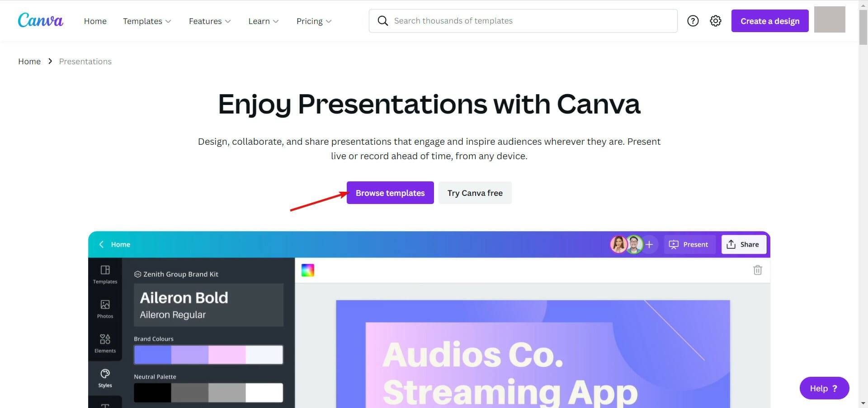This screenshot has height=408, width=868.
Task: Start Present mode from the editor toolbar
Action: 689,244
